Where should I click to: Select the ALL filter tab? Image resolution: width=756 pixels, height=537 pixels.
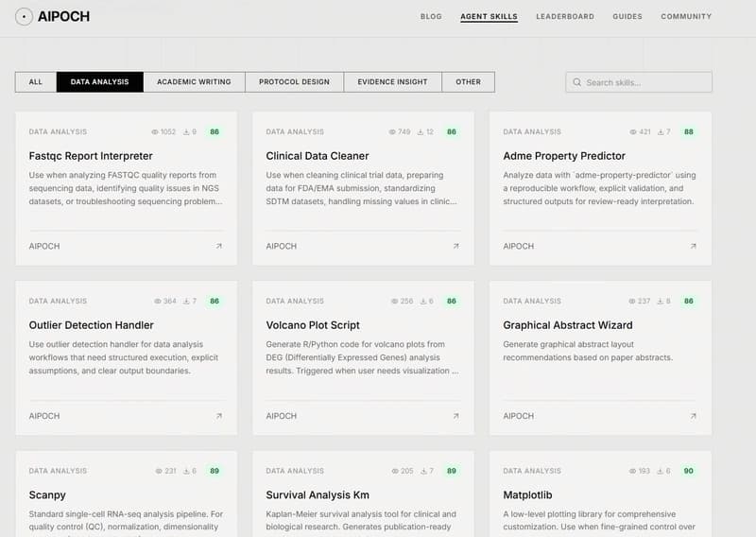[x=36, y=82]
